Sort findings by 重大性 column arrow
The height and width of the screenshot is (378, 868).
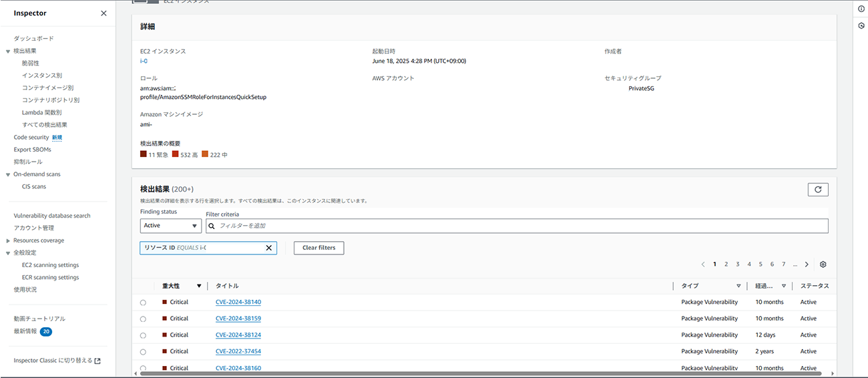(199, 286)
